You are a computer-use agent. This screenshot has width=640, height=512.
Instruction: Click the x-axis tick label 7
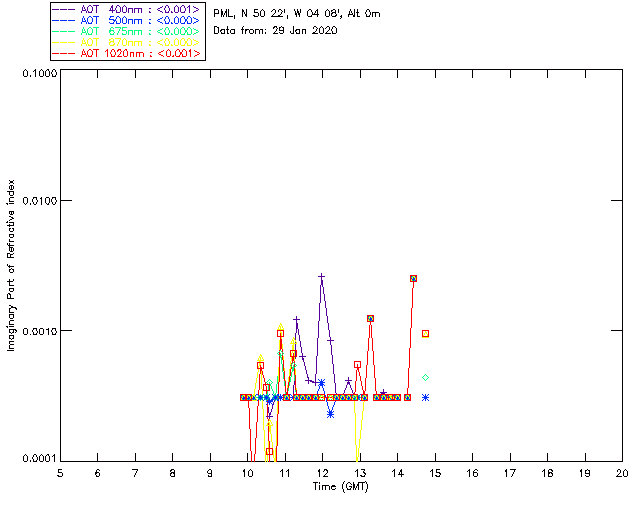pyautogui.click(x=135, y=474)
